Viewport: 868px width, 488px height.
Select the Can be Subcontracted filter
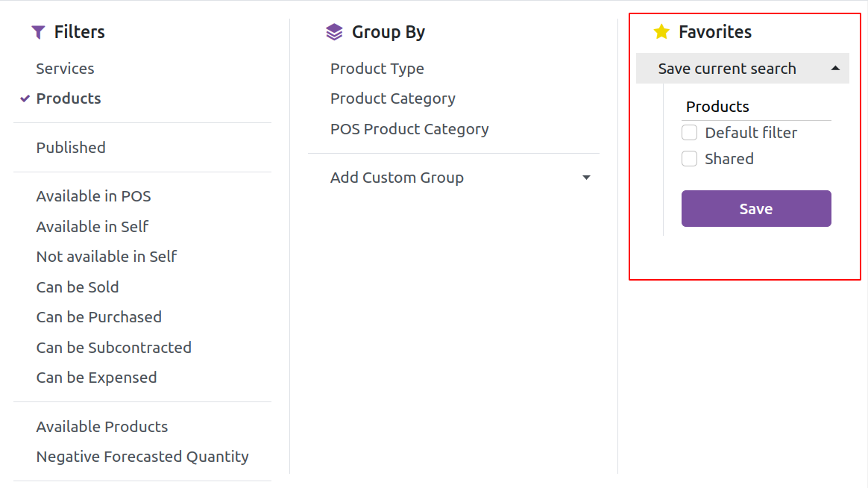114,348
